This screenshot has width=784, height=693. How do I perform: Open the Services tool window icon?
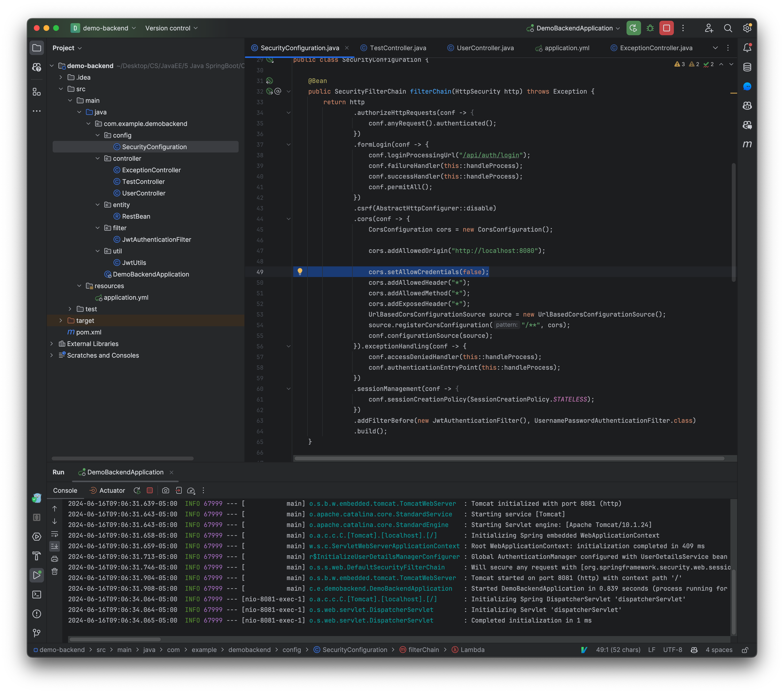coord(37,536)
